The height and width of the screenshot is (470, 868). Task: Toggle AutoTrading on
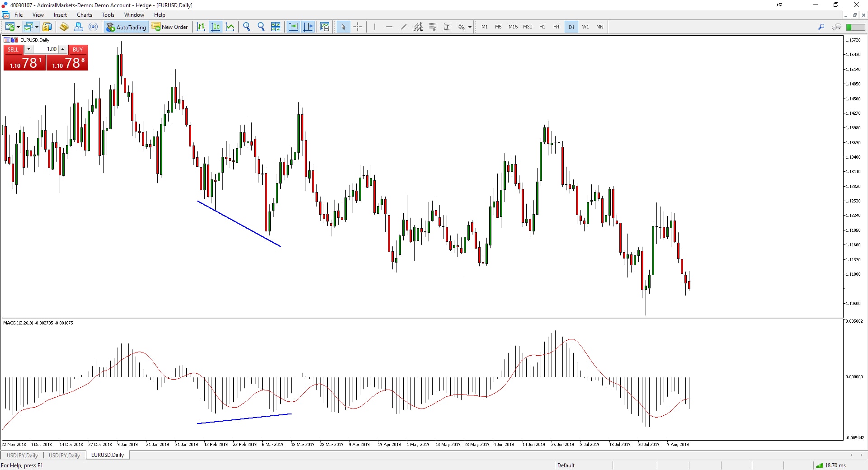(x=126, y=27)
